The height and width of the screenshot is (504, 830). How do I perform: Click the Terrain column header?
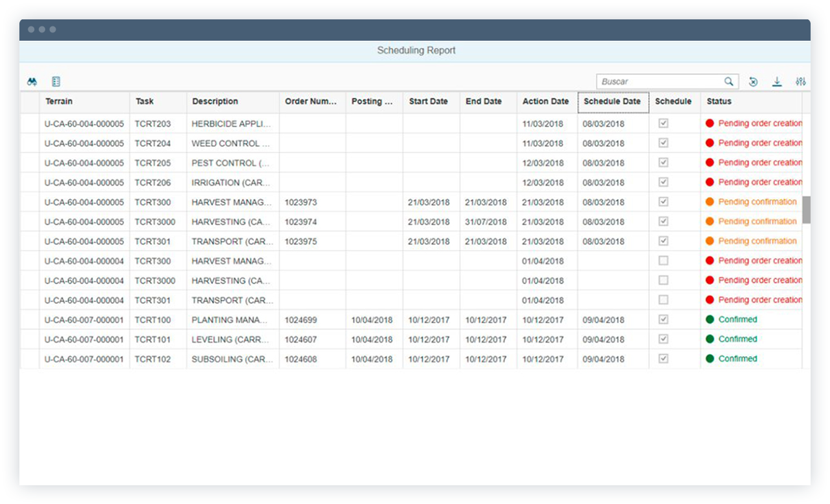pos(56,101)
